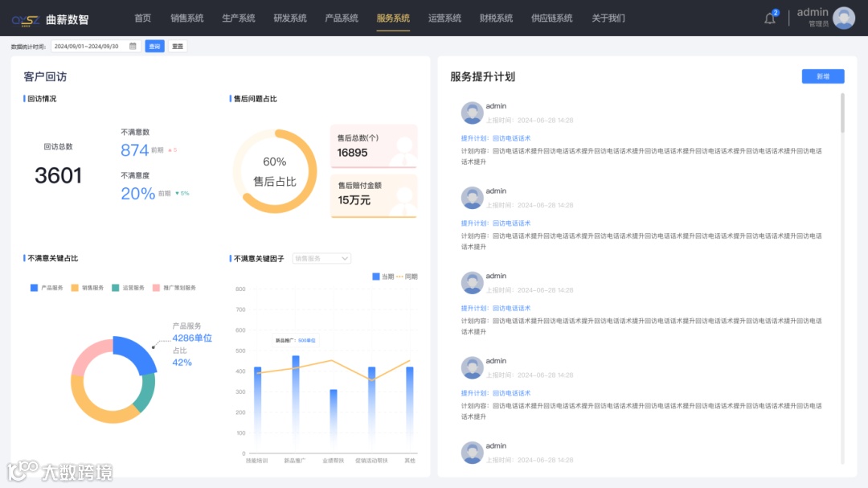Open the 财税系统 menu item
This screenshot has width=868, height=488.
tap(496, 18)
